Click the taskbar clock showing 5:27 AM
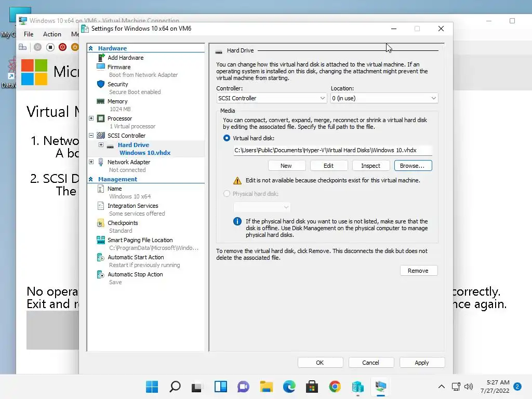The height and width of the screenshot is (399, 532). click(x=495, y=387)
